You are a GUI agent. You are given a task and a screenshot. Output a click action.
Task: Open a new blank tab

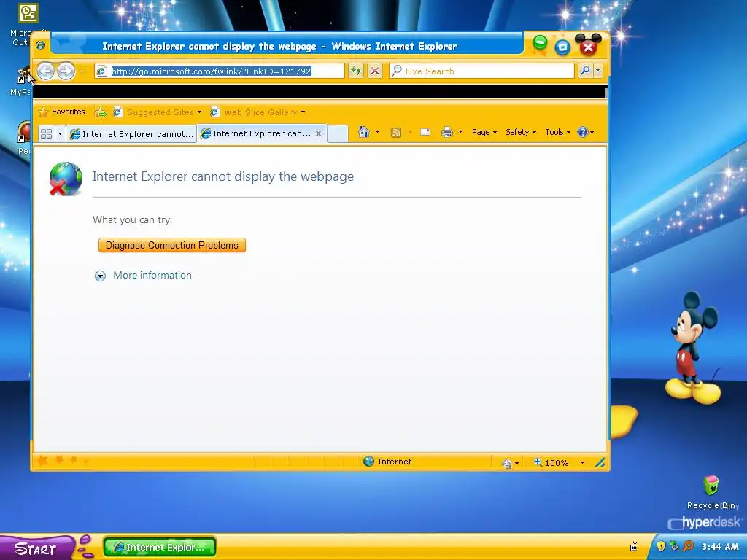point(338,134)
